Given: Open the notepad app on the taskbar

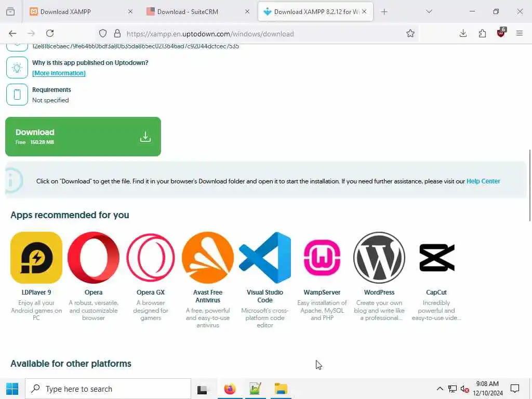Looking at the screenshot, I should [255, 389].
